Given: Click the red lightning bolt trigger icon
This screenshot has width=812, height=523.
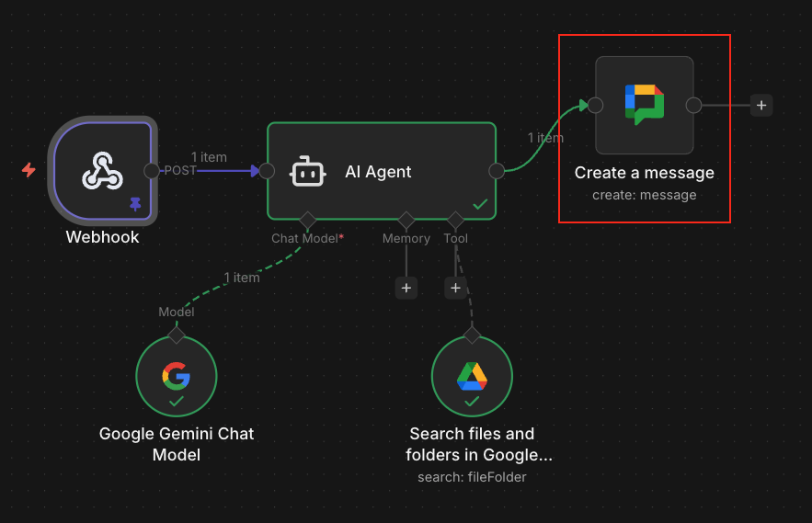Looking at the screenshot, I should tap(29, 170).
